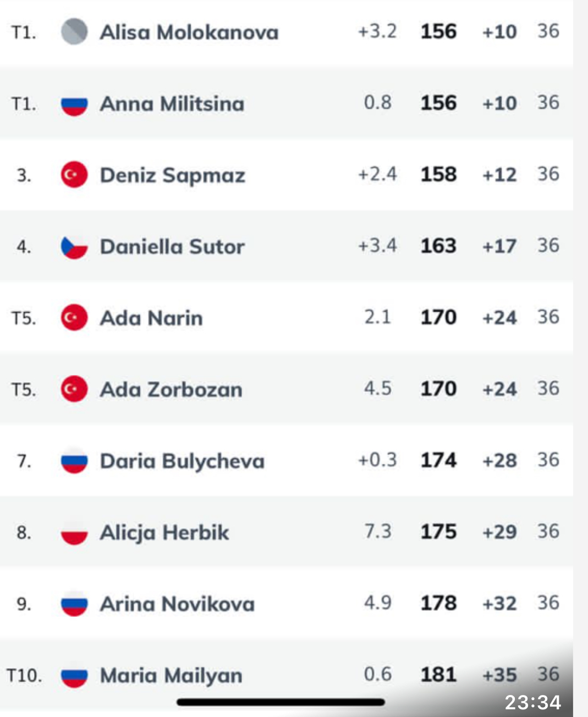Tap Ada Narin's total score 170
Screen dimensions: 588x717
point(438,317)
